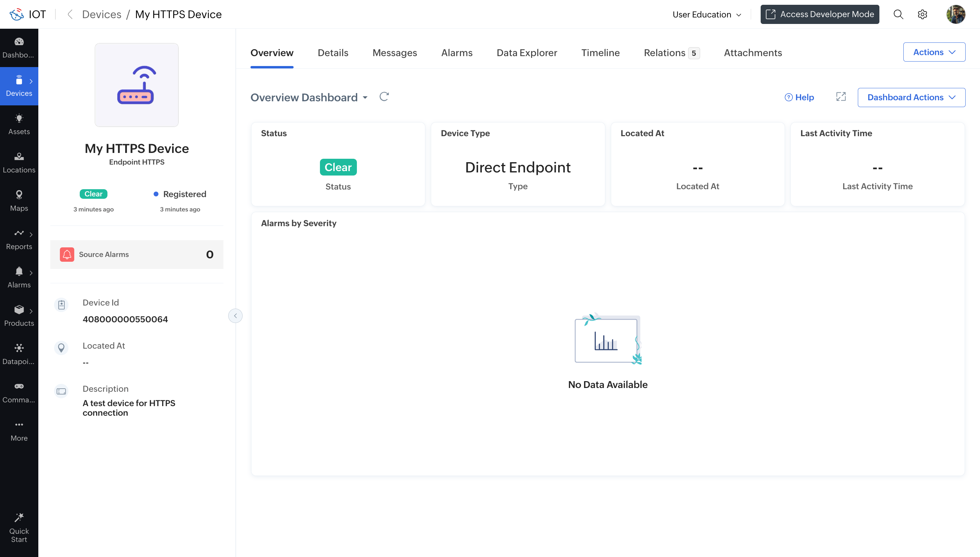
Task: Collapse the device info side panel
Action: coord(235,315)
